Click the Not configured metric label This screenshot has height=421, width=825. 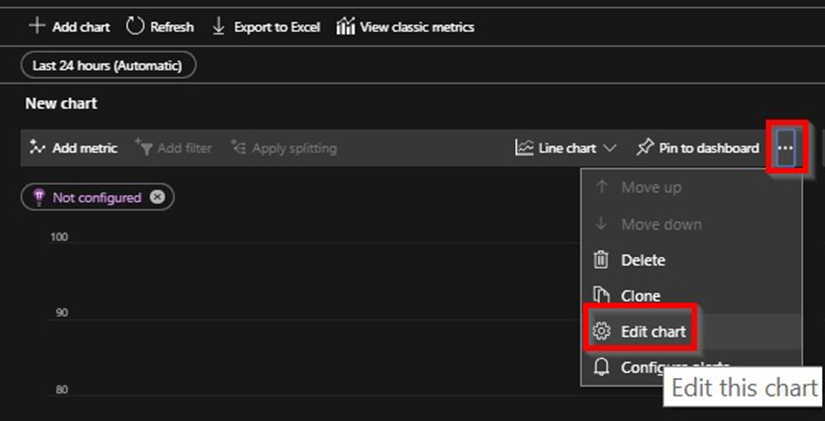pos(96,197)
